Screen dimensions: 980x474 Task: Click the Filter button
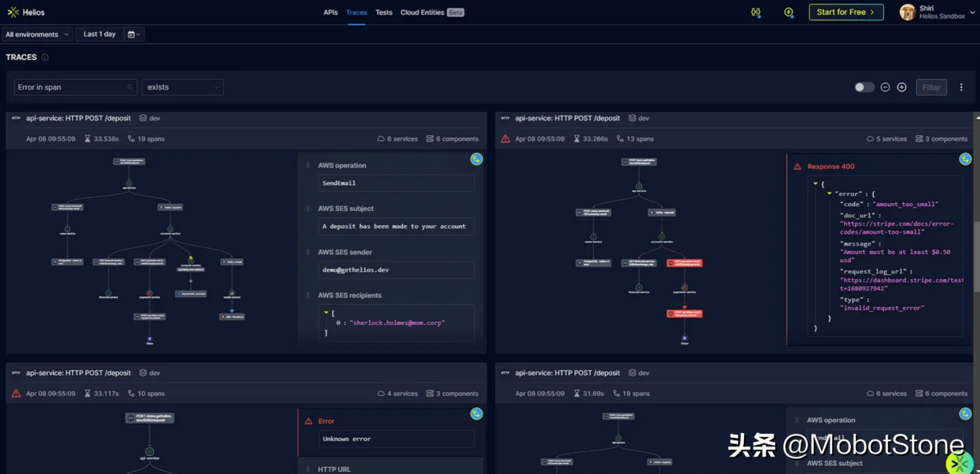click(931, 87)
